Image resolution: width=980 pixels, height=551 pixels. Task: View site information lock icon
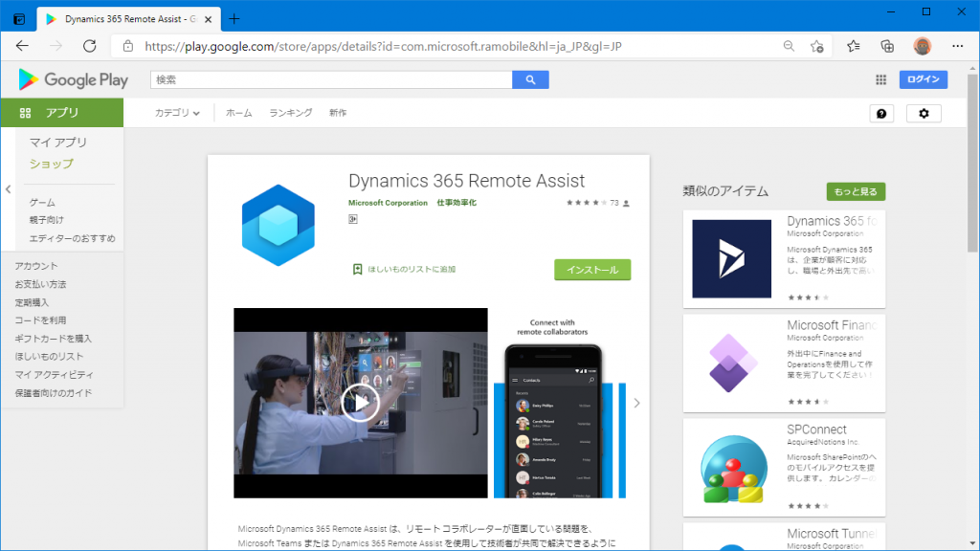tap(128, 46)
